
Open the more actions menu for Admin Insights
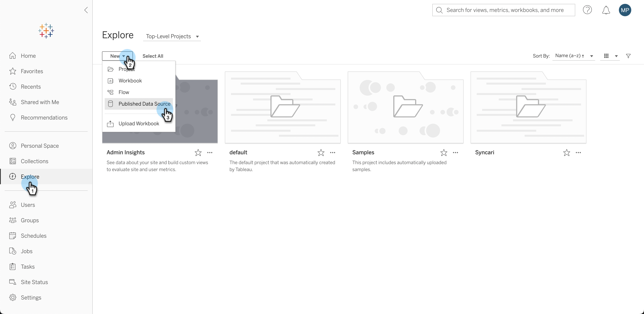coord(210,153)
